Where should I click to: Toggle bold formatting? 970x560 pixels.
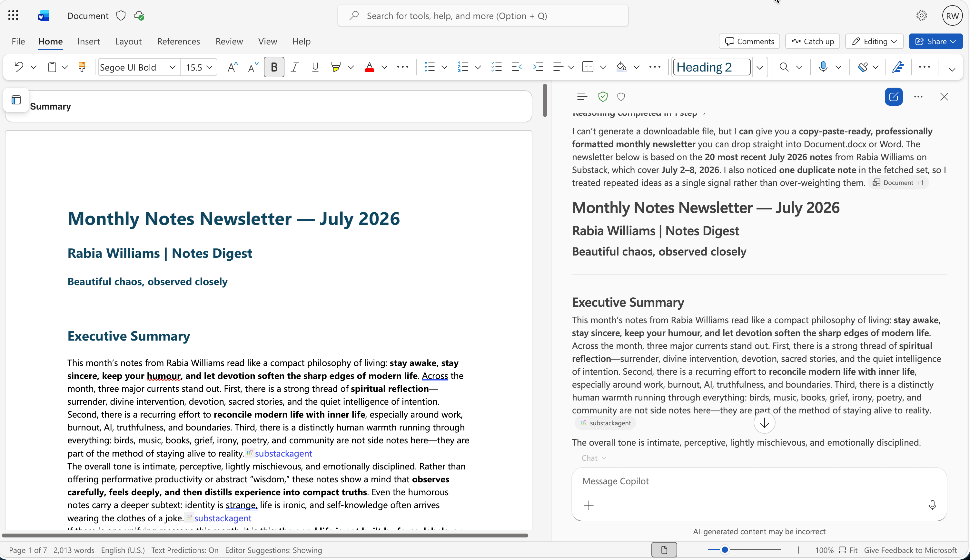tap(274, 67)
